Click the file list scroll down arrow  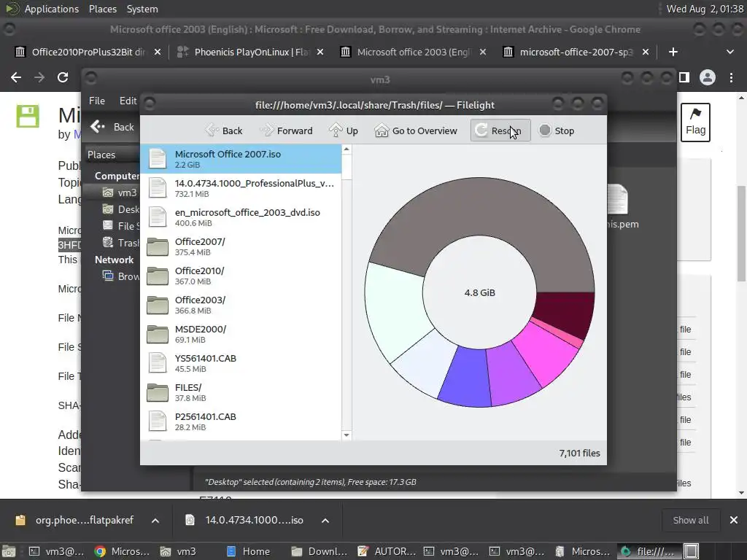(347, 435)
